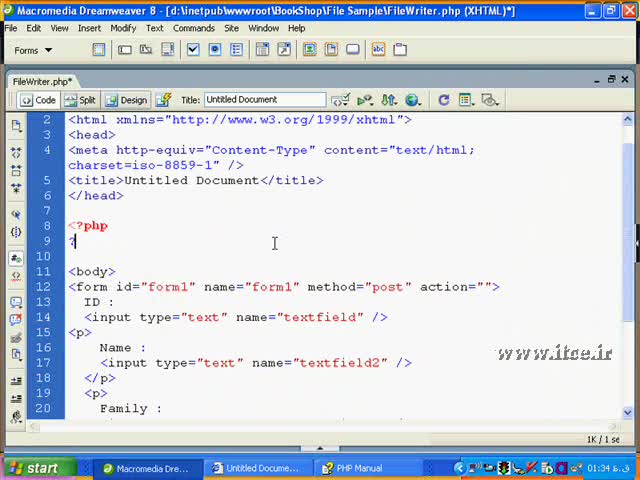The width and height of the screenshot is (640, 480).
Task: Insert an Image Field form object
Action: (310, 50)
